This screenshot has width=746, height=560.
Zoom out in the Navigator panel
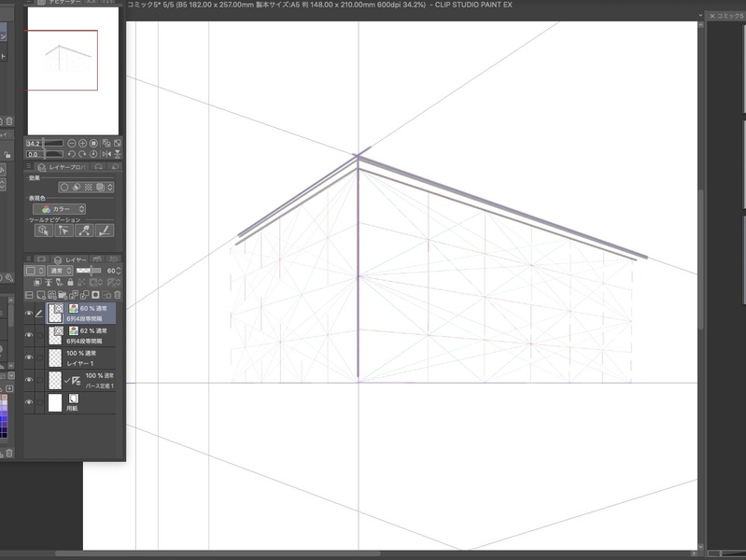[71, 143]
